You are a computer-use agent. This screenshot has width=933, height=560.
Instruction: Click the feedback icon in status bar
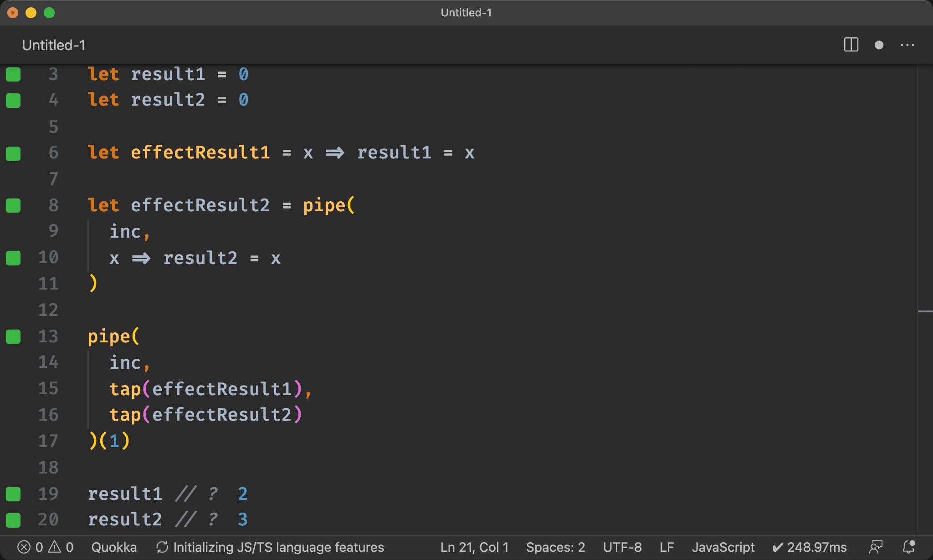[x=876, y=547]
